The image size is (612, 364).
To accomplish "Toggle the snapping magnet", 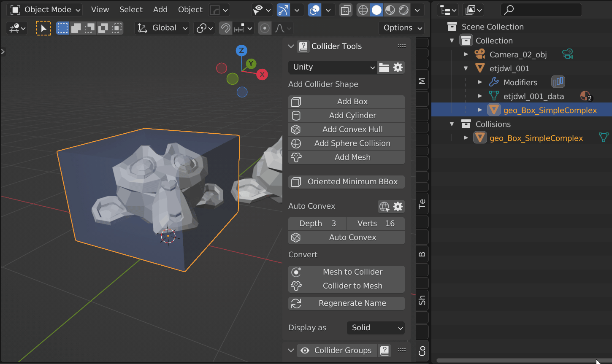I will click(226, 28).
